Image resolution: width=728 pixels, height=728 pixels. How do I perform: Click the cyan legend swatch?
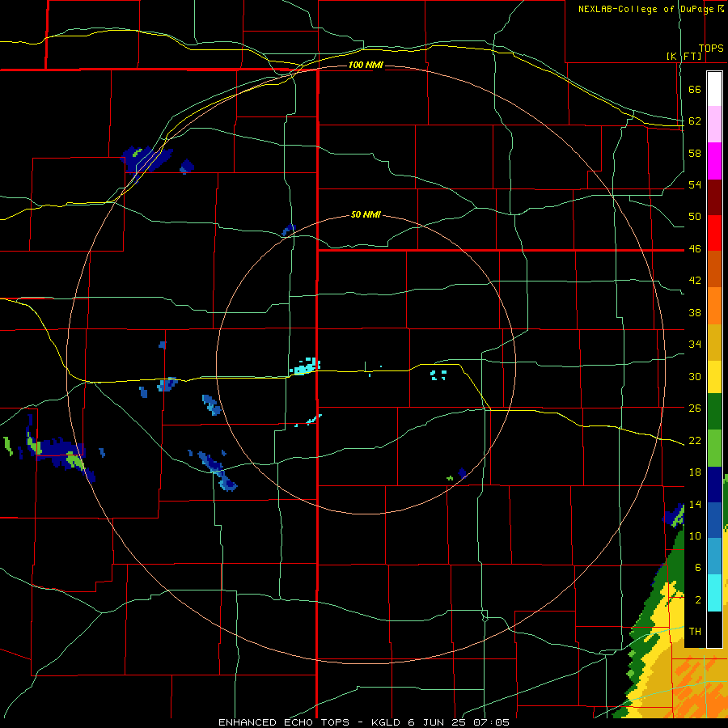(714, 593)
